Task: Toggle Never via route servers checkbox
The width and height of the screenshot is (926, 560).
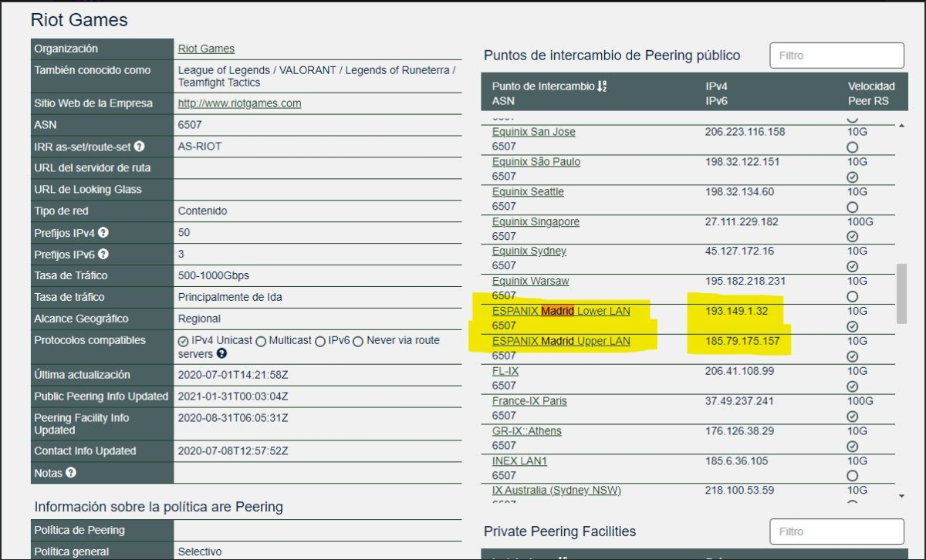Action: click(x=358, y=341)
